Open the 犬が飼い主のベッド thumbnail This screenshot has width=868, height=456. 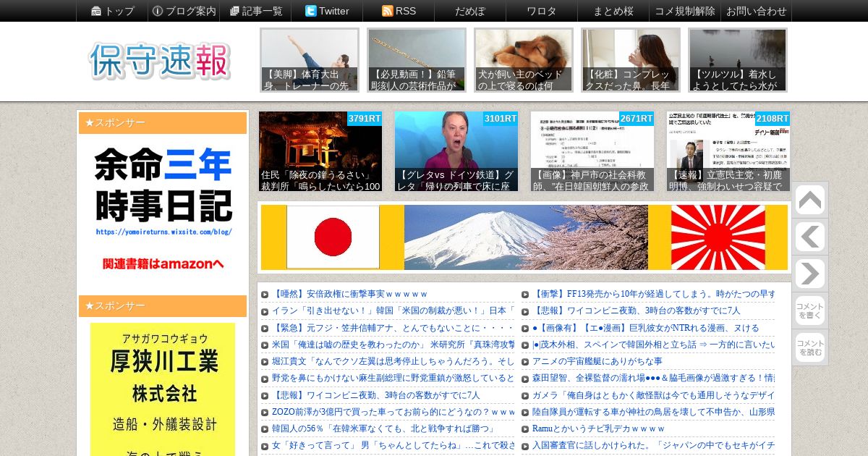tap(524, 60)
